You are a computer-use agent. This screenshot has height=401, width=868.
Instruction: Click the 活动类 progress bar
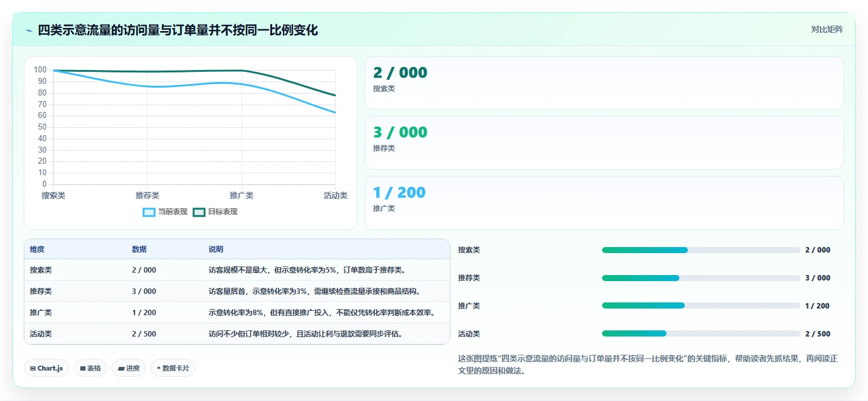[701, 333]
